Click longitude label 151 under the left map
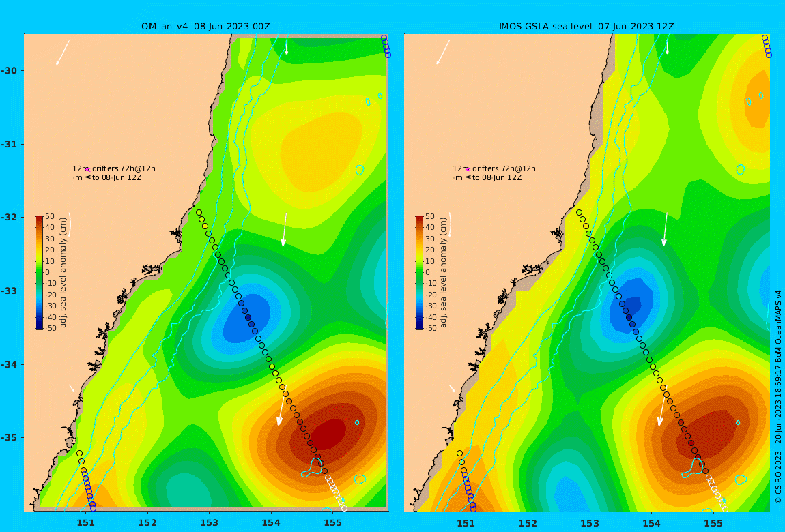This screenshot has height=532, width=785. point(85,523)
